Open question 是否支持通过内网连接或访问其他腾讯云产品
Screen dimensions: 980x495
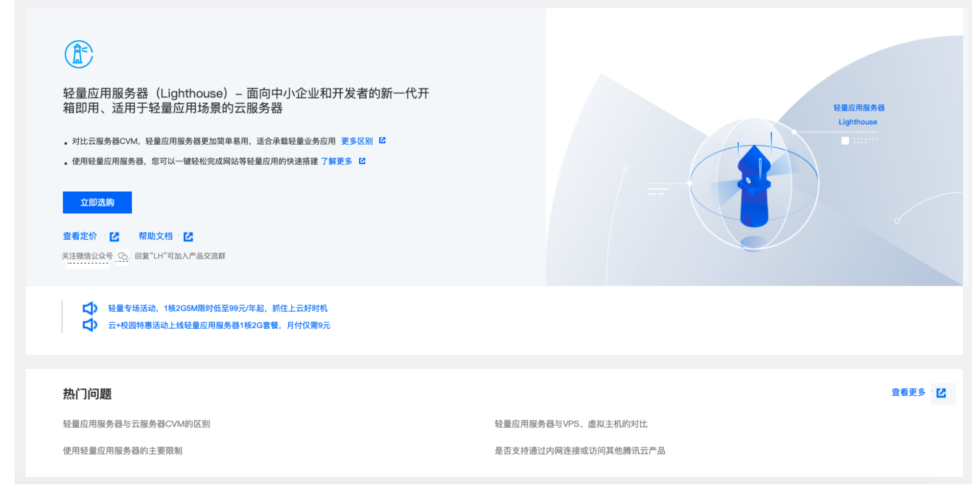(x=580, y=451)
